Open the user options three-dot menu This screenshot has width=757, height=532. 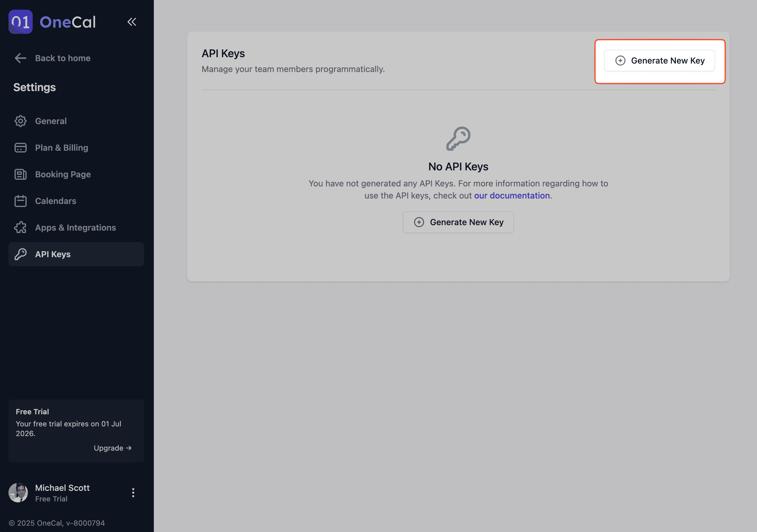133,492
